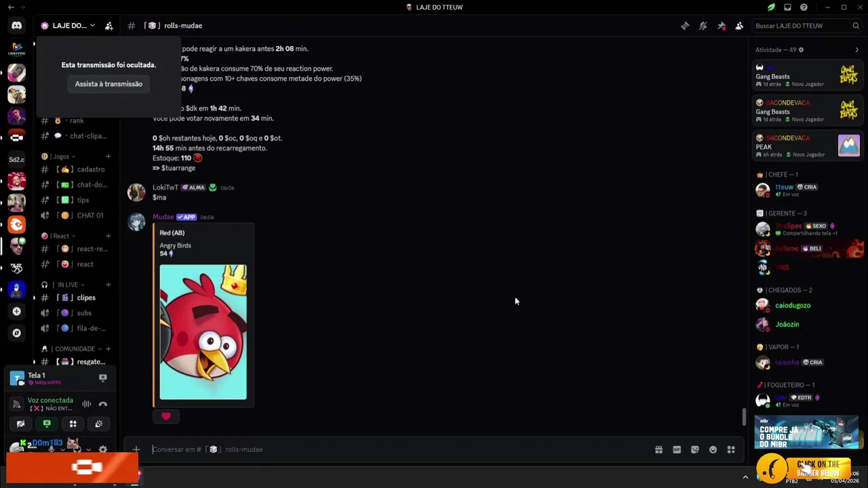Collapse the COMUNIDADE category

71,349
